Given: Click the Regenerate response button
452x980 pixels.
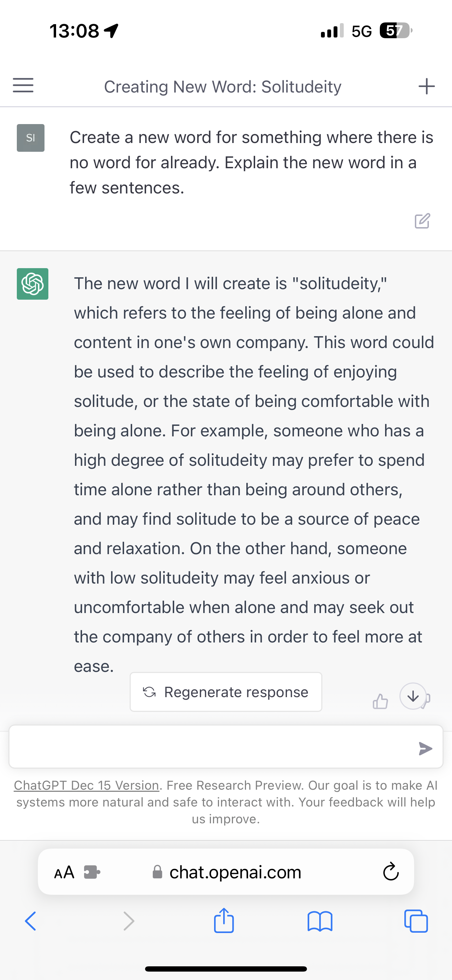Looking at the screenshot, I should pyautogui.click(x=226, y=692).
